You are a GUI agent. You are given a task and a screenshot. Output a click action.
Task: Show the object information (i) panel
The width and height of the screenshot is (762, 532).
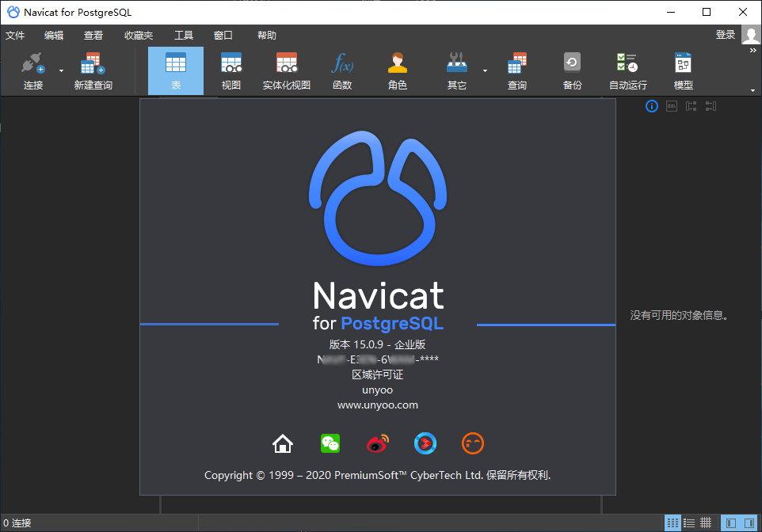(652, 106)
